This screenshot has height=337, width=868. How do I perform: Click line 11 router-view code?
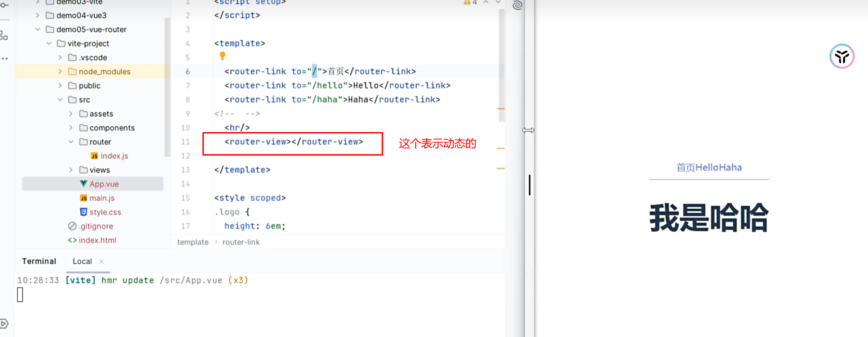click(x=294, y=142)
